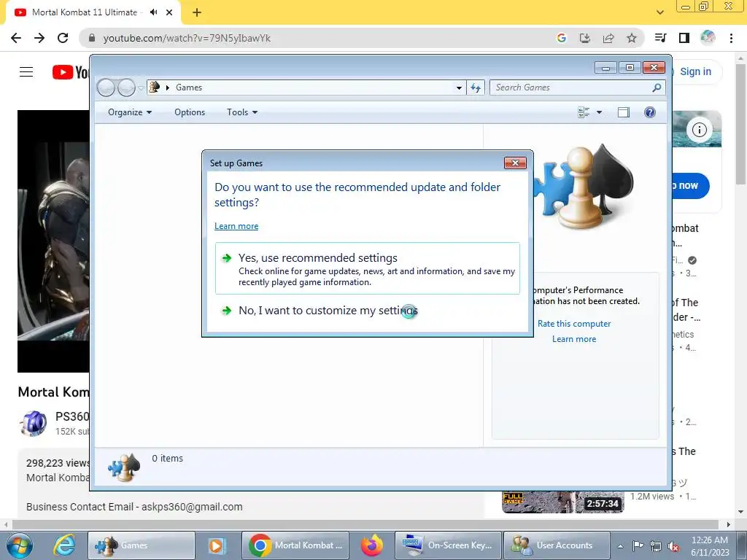Switch to On-Screen Keyboard taskbar button
The width and height of the screenshot is (747, 560).
449,545
